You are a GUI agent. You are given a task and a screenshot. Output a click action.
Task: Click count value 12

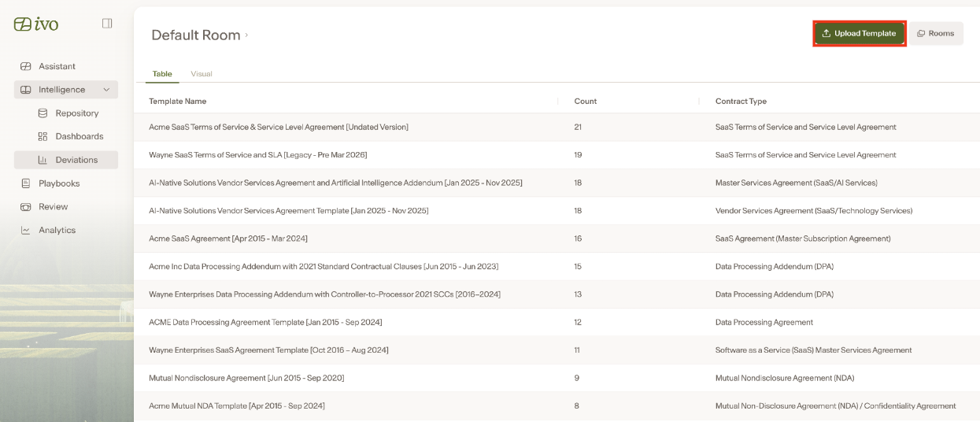(x=578, y=322)
